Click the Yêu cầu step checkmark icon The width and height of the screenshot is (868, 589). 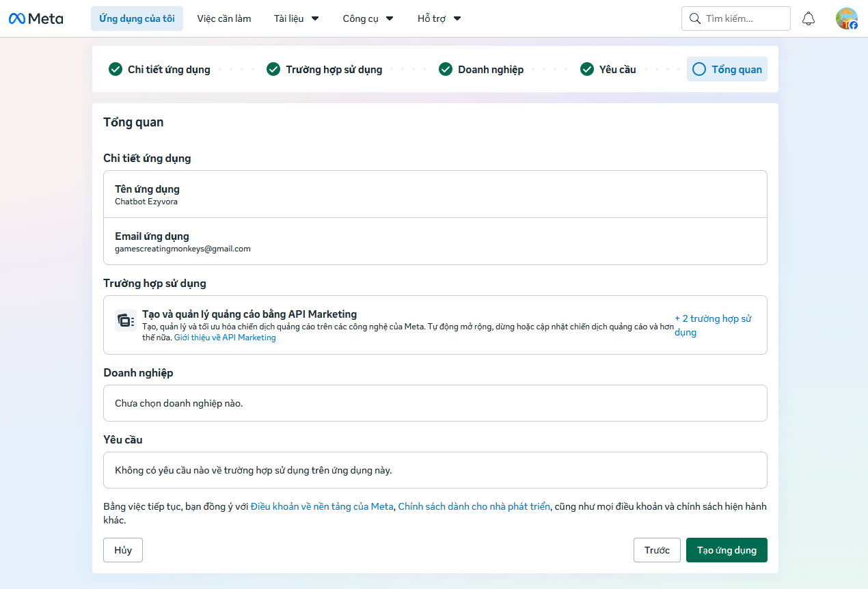point(586,69)
